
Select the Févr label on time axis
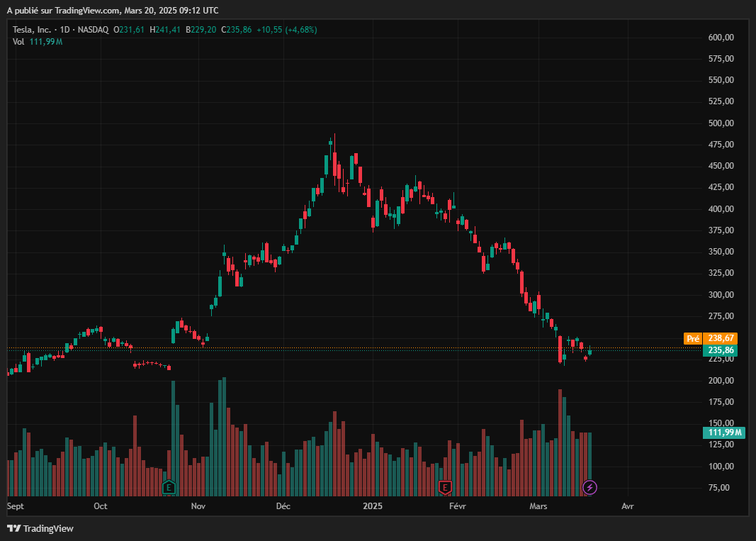(x=458, y=506)
